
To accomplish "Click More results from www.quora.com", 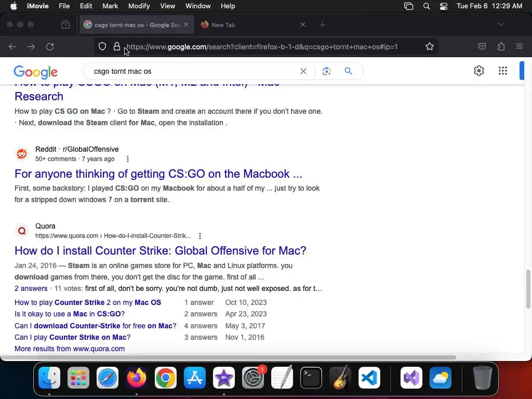I will (70, 349).
